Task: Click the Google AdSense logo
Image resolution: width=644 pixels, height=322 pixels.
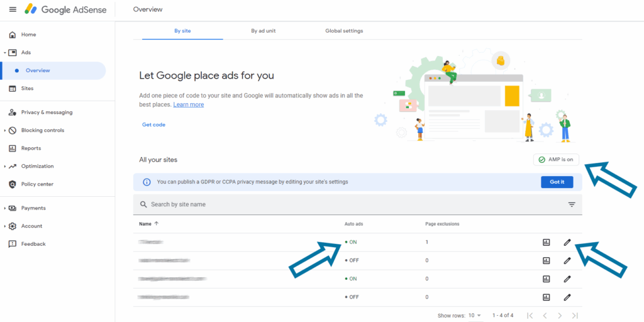Action: (x=65, y=9)
